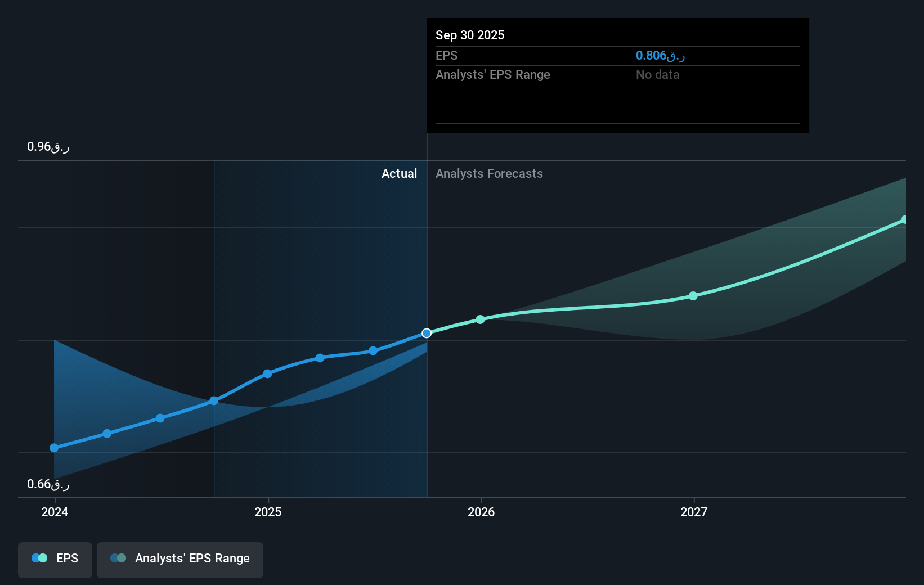Viewport: 924px width, 585px height.
Task: Click the No data text in the tooltip
Action: (657, 74)
